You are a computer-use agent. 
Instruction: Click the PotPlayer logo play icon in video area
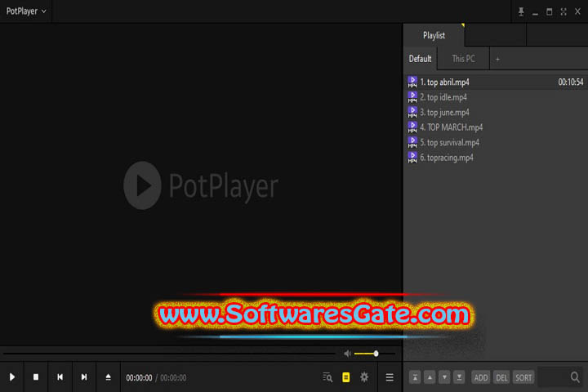(142, 185)
